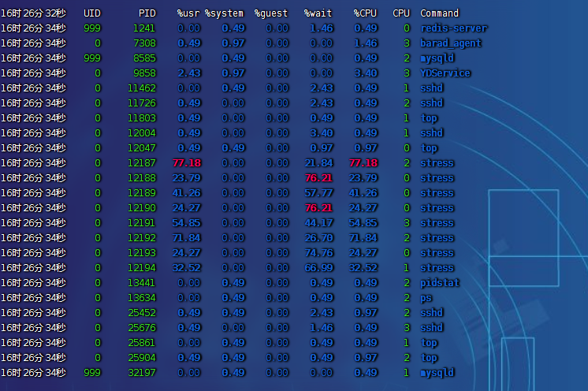Select PID 11462
The height and width of the screenshot is (391, 588).
click(141, 88)
